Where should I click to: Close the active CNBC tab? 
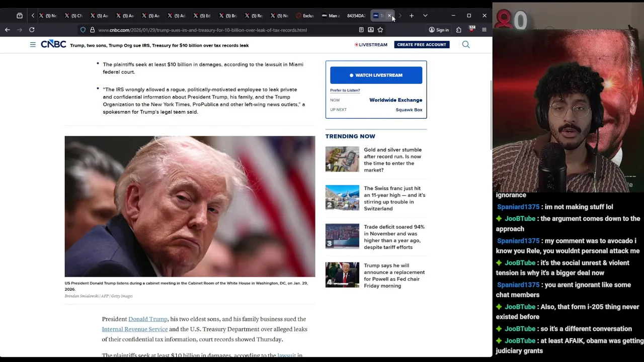point(389,16)
